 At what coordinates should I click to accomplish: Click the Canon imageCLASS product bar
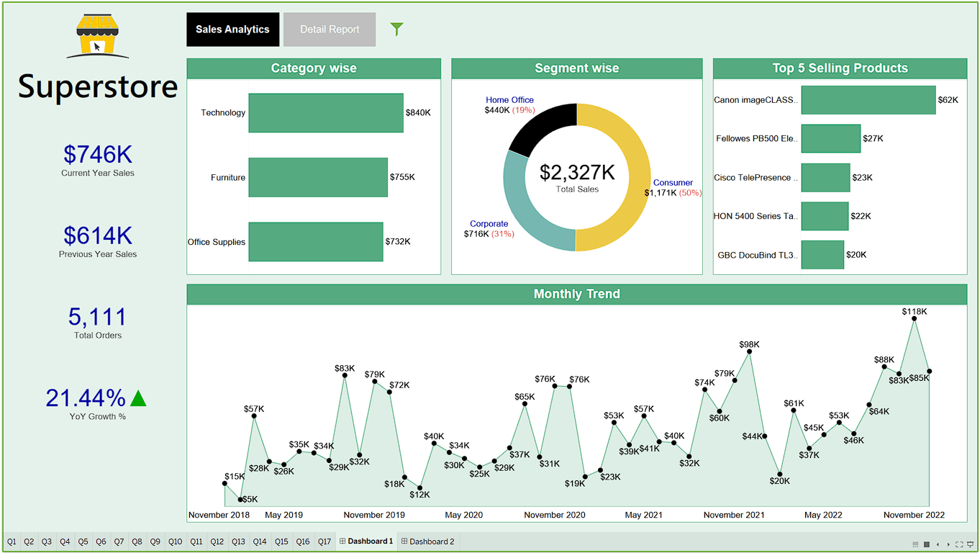(x=868, y=100)
